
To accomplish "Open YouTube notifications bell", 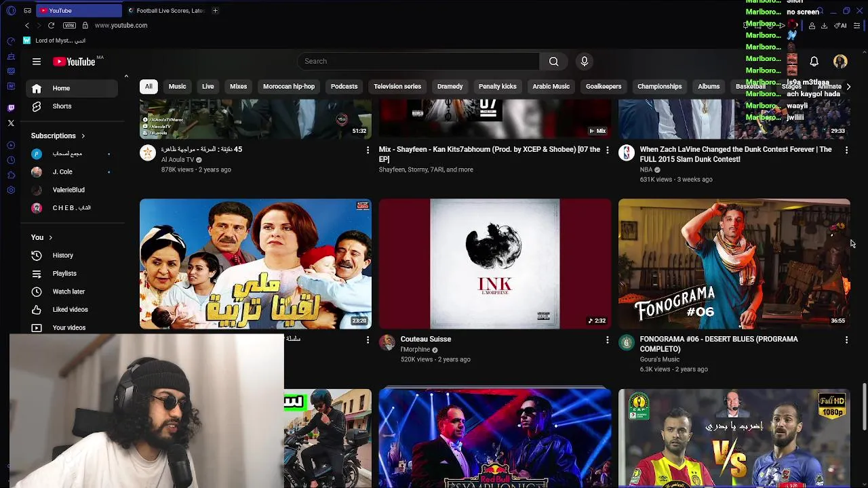I will (814, 61).
